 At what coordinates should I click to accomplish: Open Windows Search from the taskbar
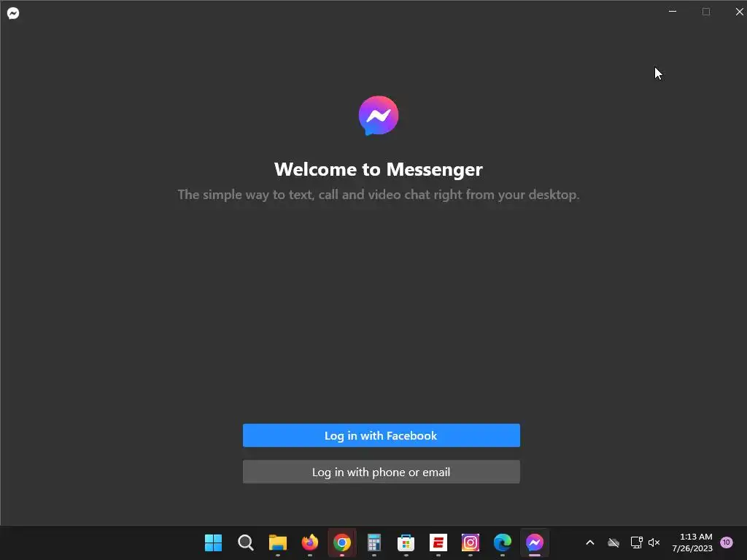[x=245, y=542]
